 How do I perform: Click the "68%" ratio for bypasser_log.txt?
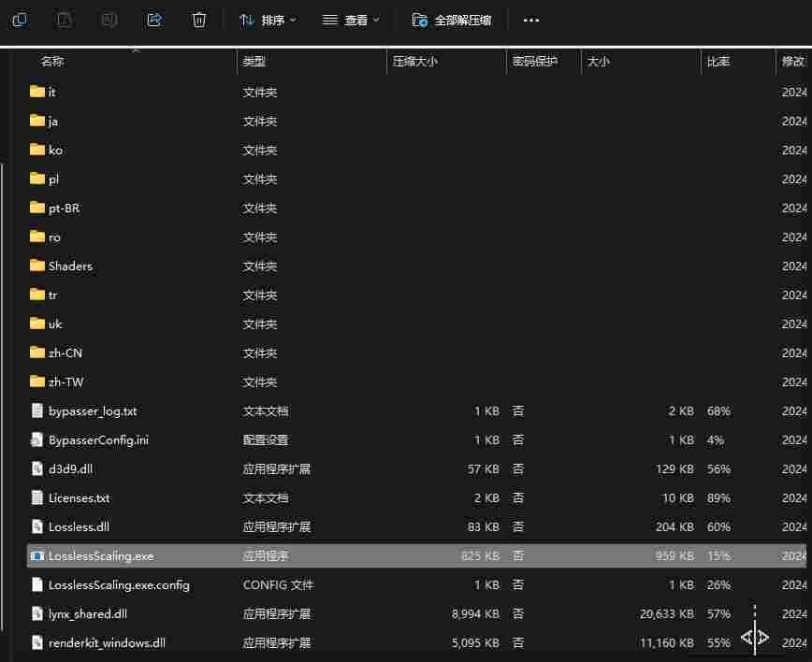click(718, 411)
